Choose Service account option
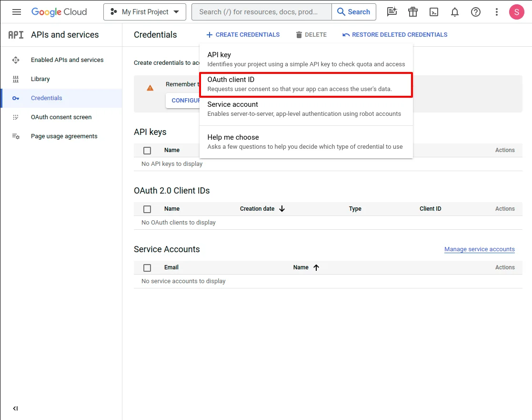Viewport: 532px width, 420px height. (x=306, y=109)
